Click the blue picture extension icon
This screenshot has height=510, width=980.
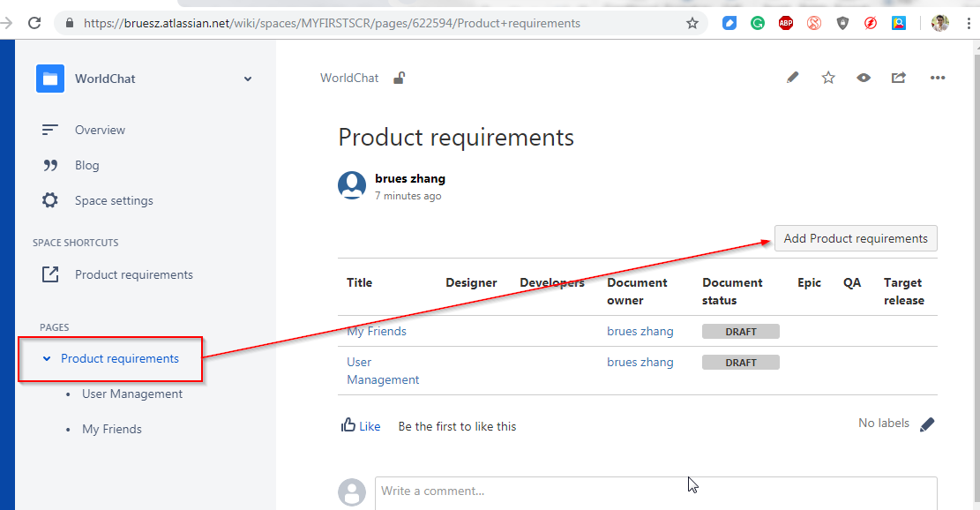pos(899,23)
